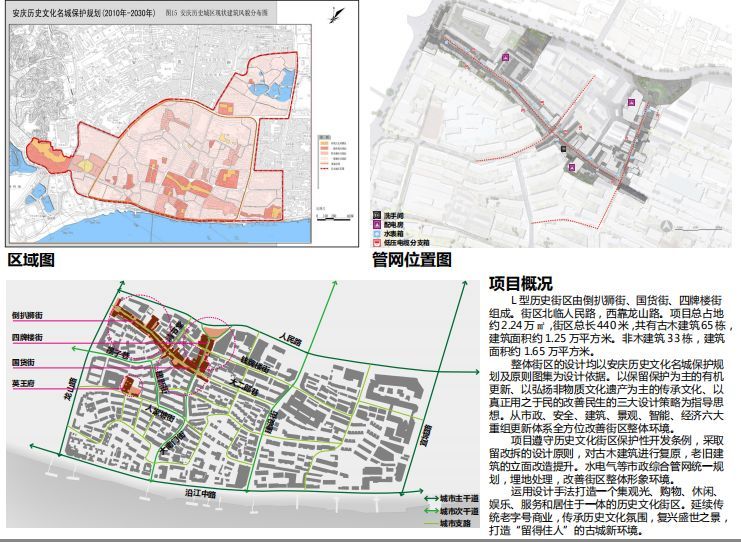Click the 配电房 legend label

click(x=394, y=224)
